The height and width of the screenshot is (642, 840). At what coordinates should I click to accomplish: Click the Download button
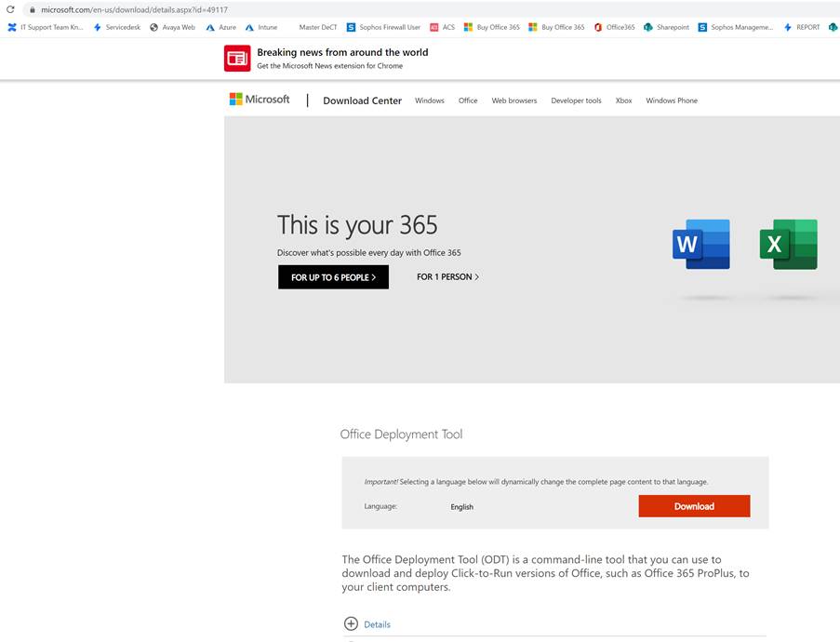(694, 505)
